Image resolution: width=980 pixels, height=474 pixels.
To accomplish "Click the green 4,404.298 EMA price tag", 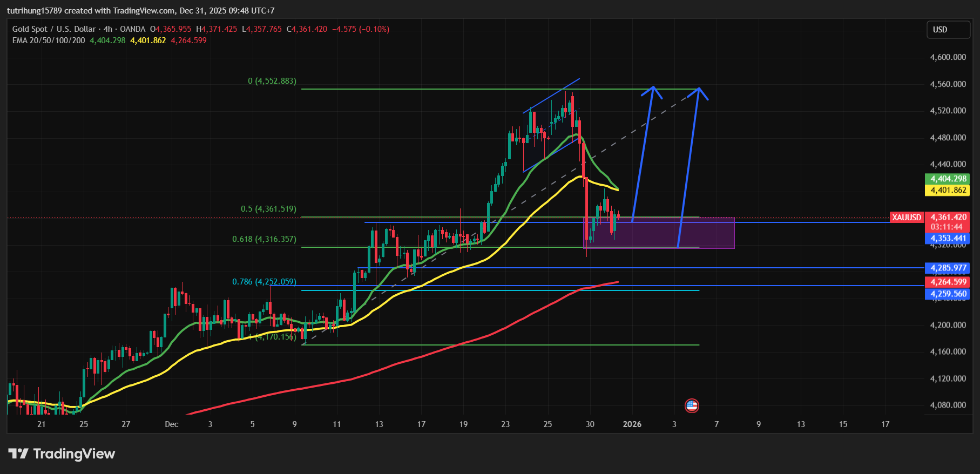I will click(x=948, y=179).
